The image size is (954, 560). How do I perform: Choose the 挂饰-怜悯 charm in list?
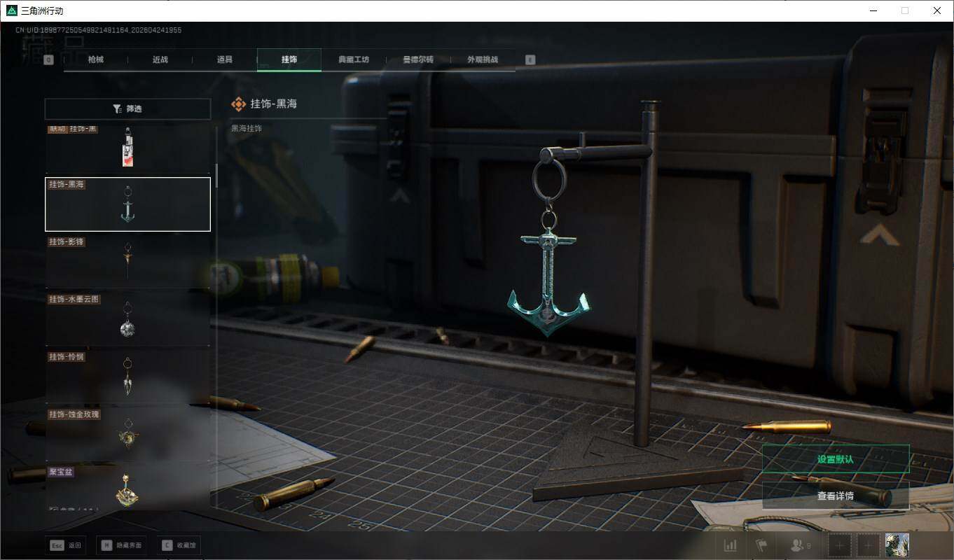[127, 377]
